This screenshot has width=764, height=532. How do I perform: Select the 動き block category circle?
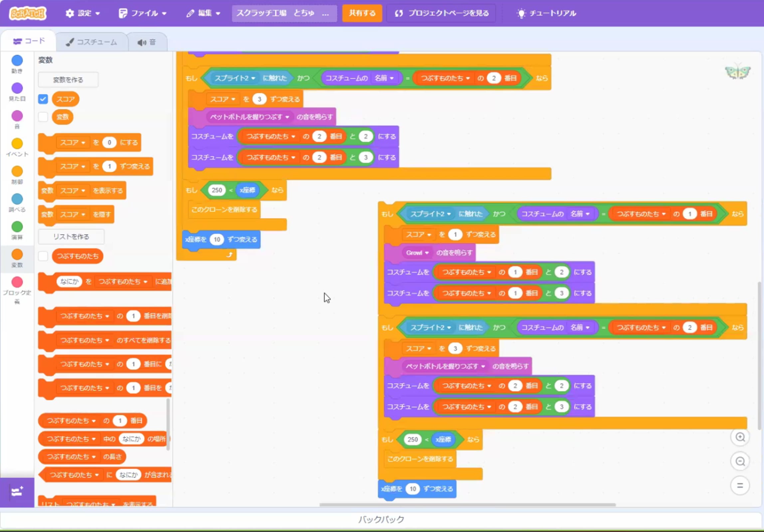pyautogui.click(x=17, y=61)
